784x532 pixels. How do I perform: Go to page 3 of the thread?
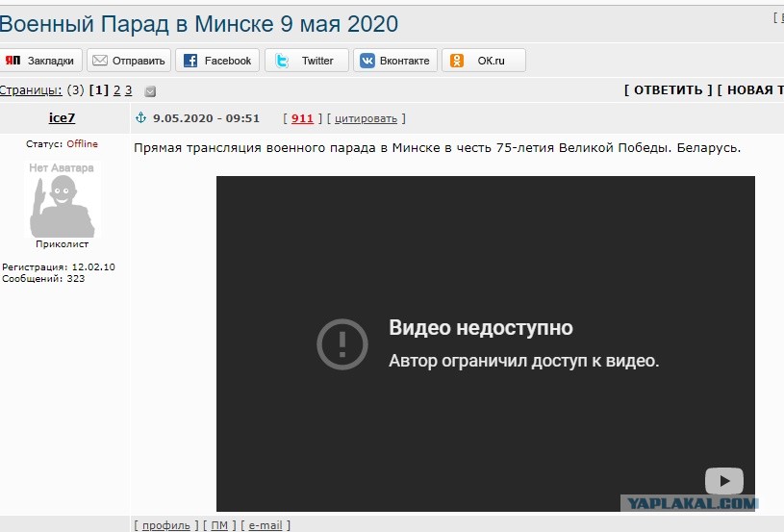[129, 90]
